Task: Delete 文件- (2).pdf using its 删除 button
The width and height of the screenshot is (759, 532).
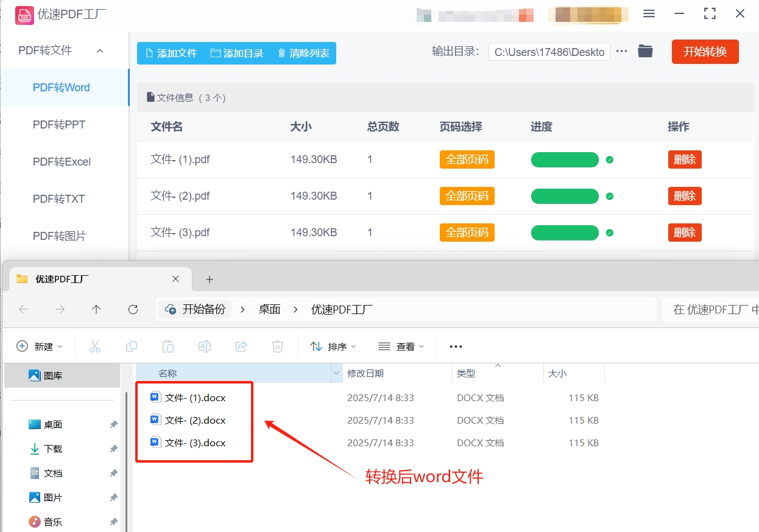Action: 684,195
